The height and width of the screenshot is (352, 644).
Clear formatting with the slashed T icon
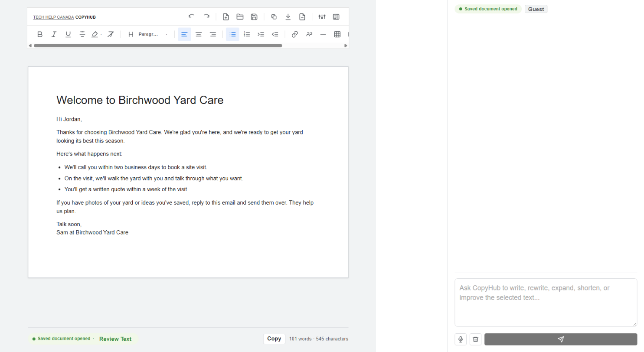tap(111, 34)
